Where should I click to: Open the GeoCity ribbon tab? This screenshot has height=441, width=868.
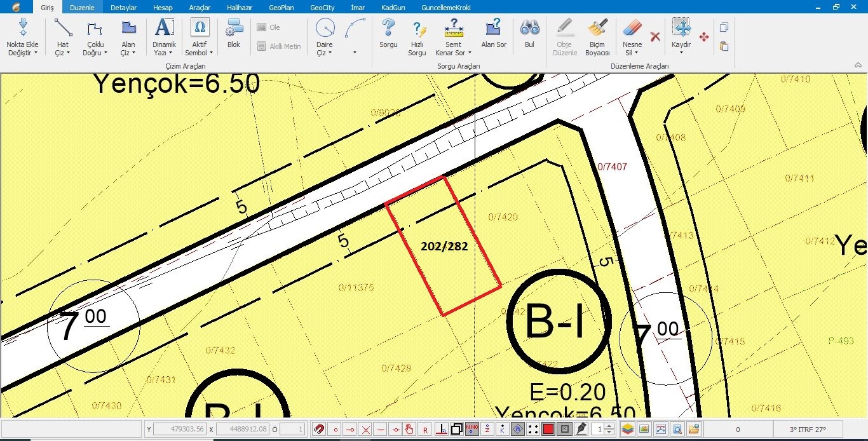coord(322,8)
